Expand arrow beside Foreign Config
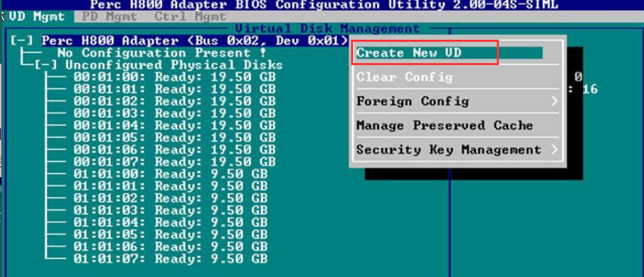The height and width of the screenshot is (277, 644). (x=554, y=101)
